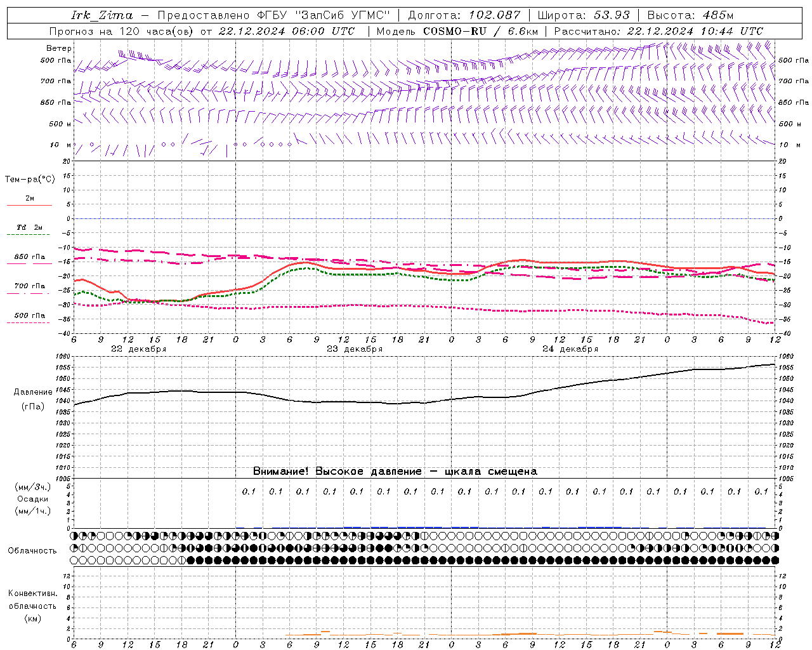Click the Осадки precipitation label
Screen dimensions: 812x650
33,499
